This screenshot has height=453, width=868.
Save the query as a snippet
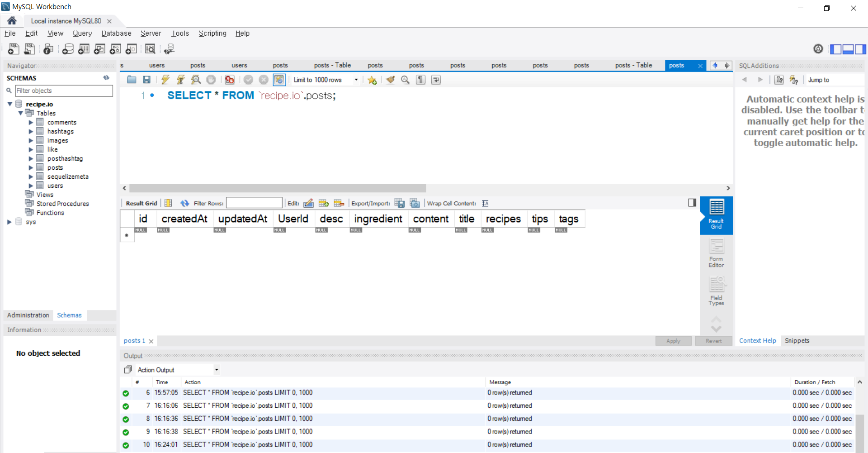(372, 80)
